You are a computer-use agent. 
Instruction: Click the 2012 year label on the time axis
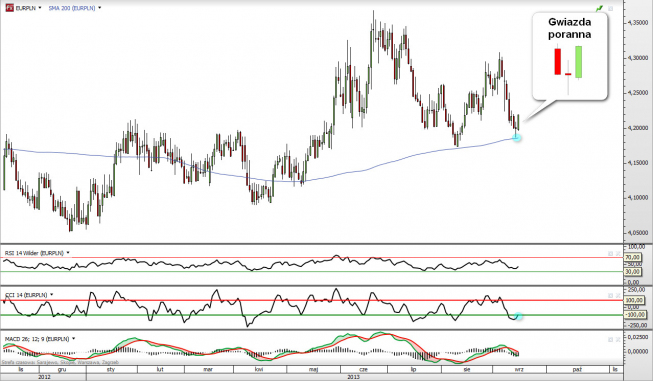(44, 377)
